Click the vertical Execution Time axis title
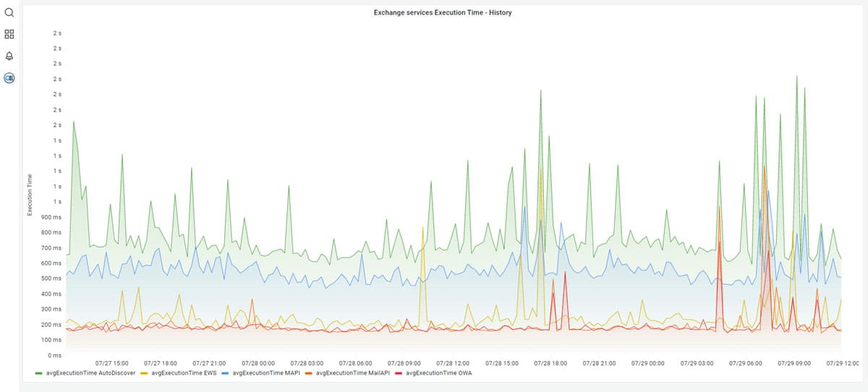 tap(30, 195)
